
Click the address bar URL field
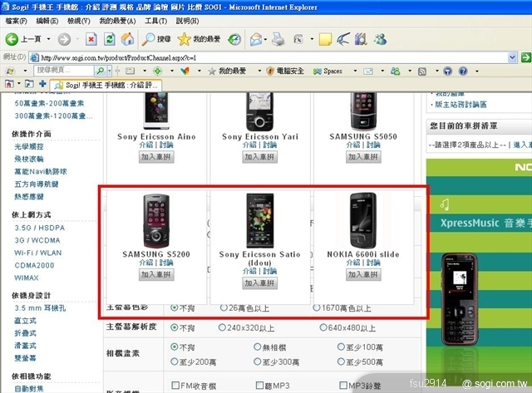266,57
